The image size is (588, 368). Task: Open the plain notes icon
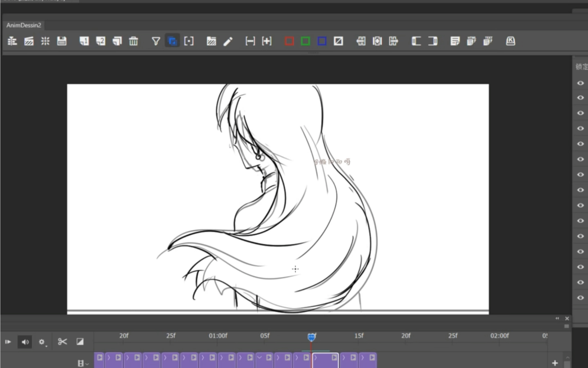click(x=455, y=41)
